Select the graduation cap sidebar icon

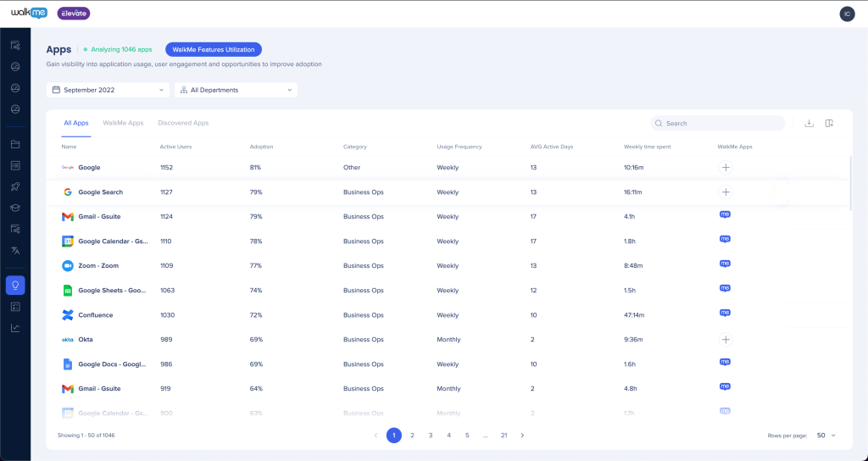(15, 208)
